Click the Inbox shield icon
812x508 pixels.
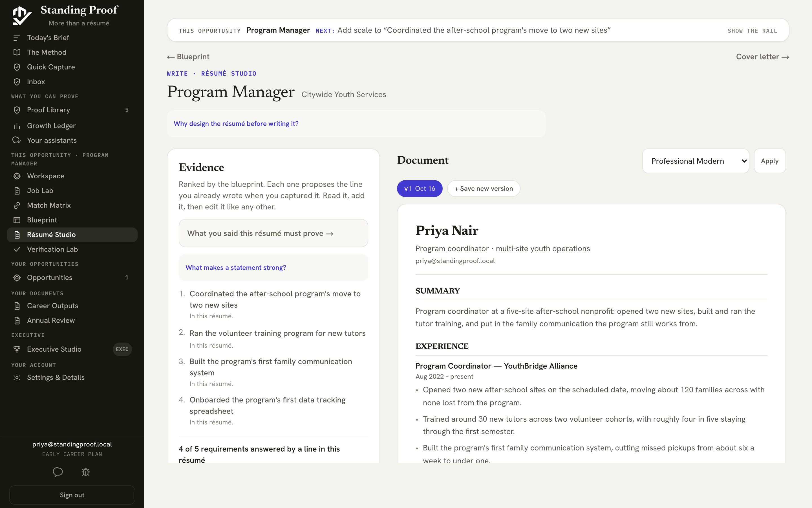click(17, 82)
